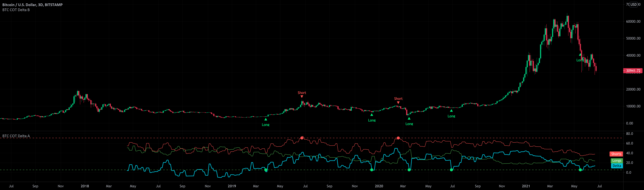Screen dimensions: 644x190
Task: Click the Long signal marker near May 2021
Action: pos(580,58)
